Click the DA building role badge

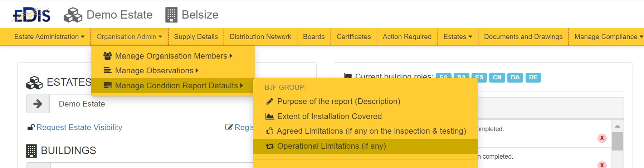515,78
